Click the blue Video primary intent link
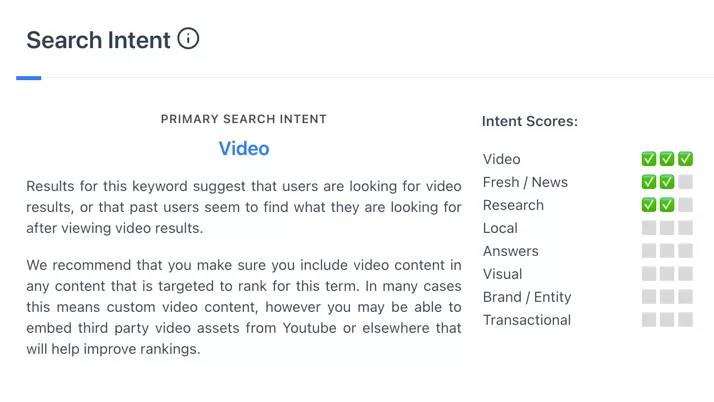Viewport: 714px width, 402px height. (244, 148)
